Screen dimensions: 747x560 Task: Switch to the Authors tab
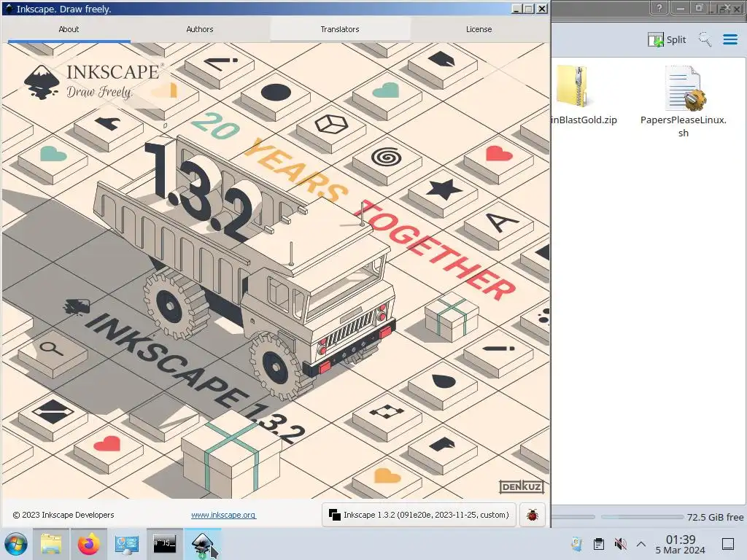click(200, 29)
